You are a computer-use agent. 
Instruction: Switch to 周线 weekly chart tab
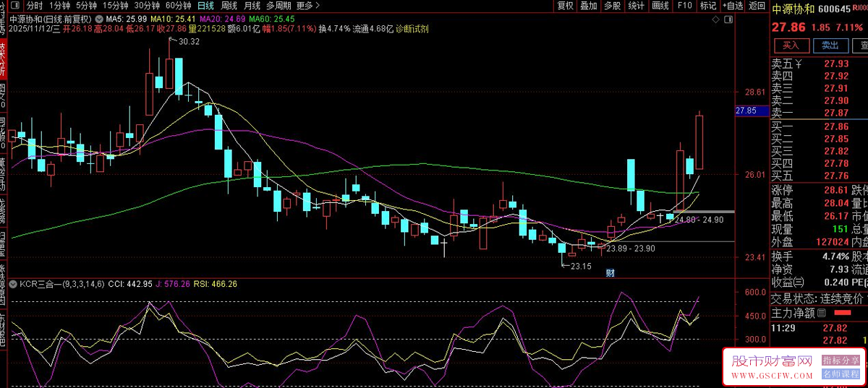click(x=229, y=6)
